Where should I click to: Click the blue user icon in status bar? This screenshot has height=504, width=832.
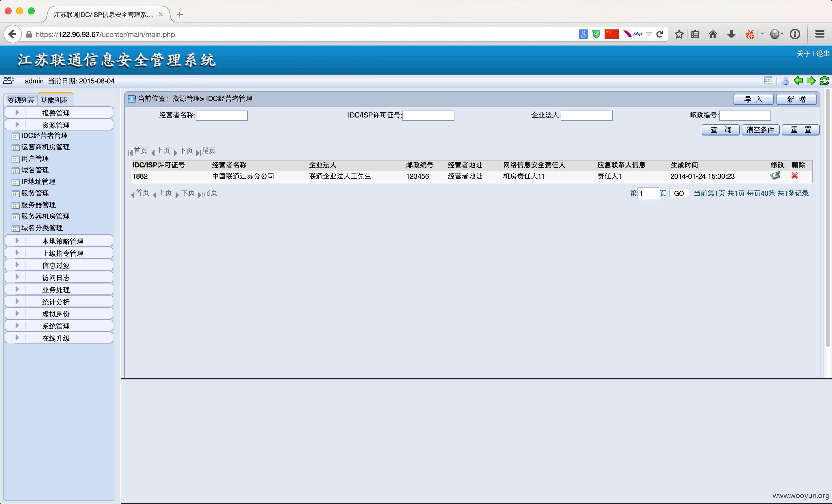tap(785, 81)
